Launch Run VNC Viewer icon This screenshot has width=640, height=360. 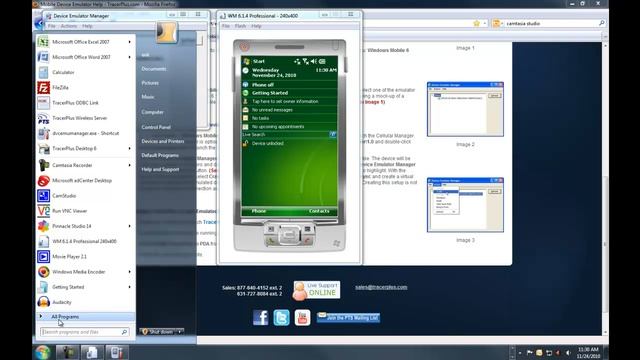pyautogui.click(x=43, y=211)
